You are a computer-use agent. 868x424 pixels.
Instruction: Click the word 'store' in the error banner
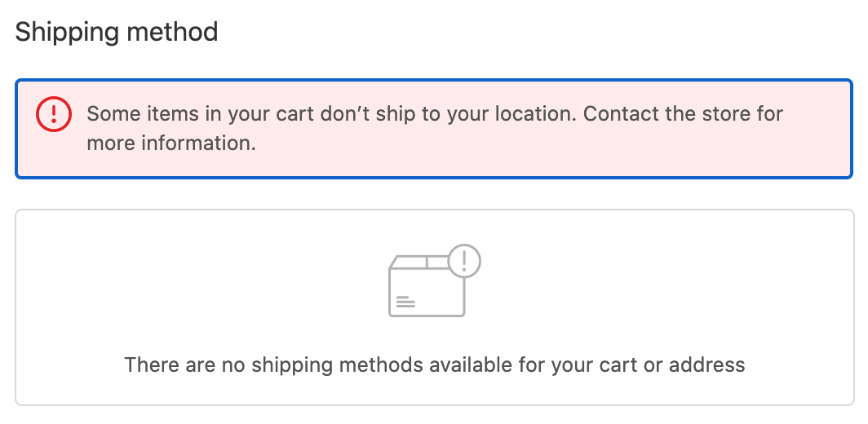[720, 114]
